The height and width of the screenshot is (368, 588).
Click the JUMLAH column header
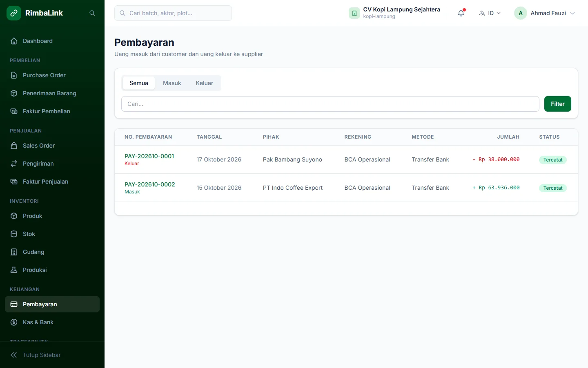click(508, 137)
